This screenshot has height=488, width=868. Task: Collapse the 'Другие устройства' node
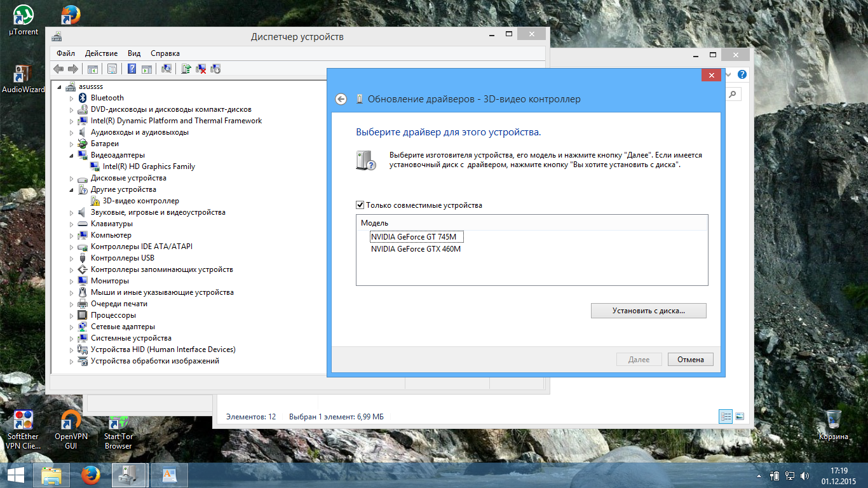72,189
